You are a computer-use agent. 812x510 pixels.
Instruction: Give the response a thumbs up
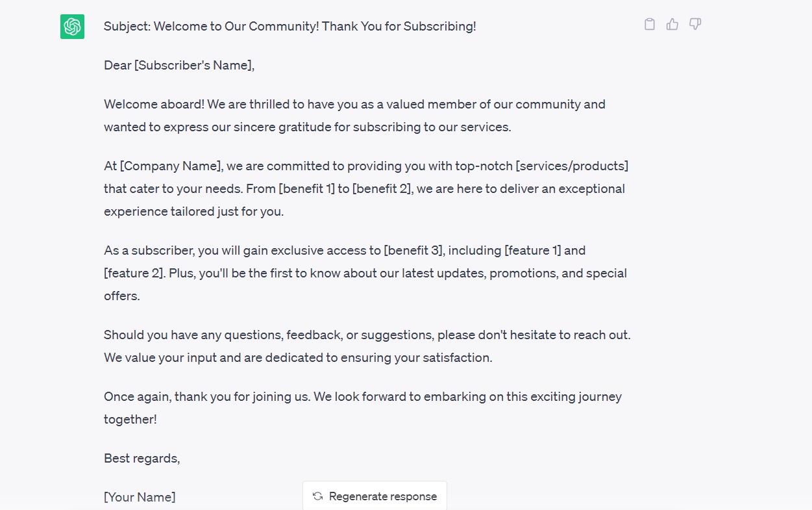pyautogui.click(x=672, y=25)
